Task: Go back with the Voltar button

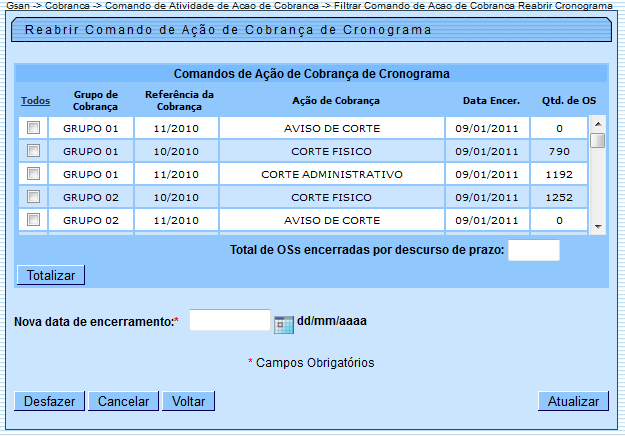Action: click(188, 401)
